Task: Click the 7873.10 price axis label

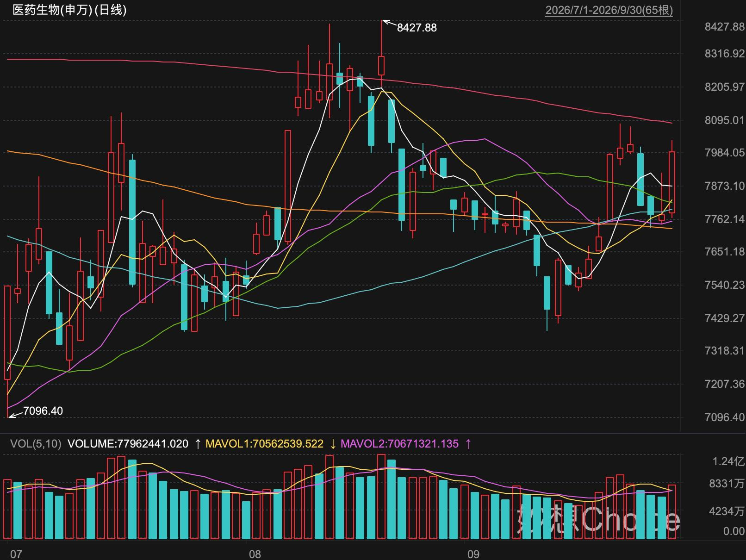Action: coord(725,186)
